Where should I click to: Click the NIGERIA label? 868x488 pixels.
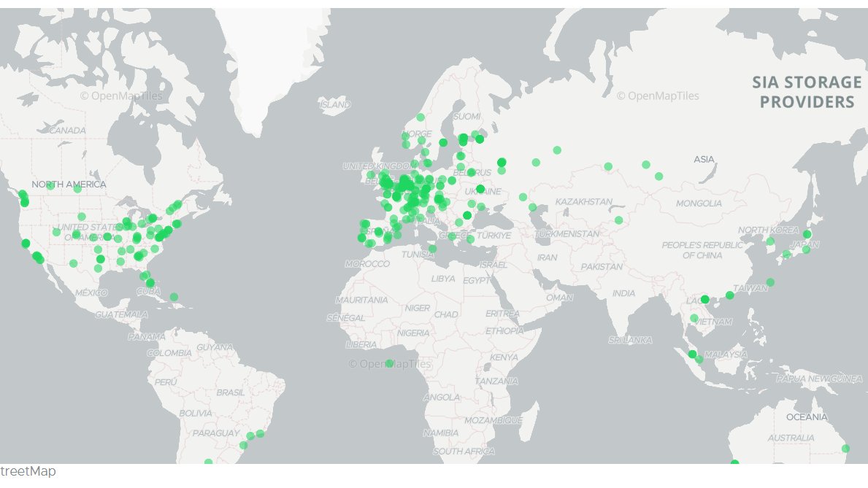pyautogui.click(x=413, y=333)
